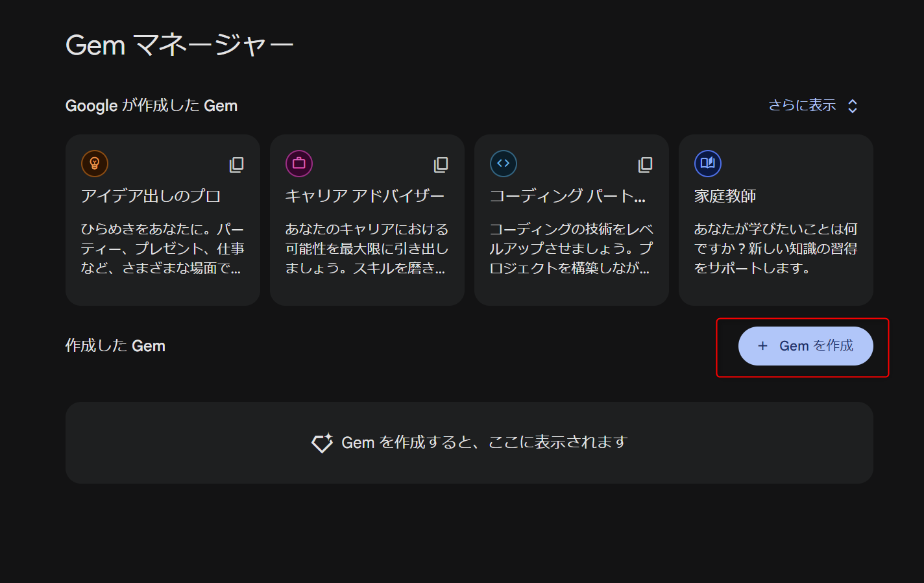Image resolution: width=924 pixels, height=583 pixels.
Task: Click the Google が作成した Gem section heading
Action: tap(152, 106)
